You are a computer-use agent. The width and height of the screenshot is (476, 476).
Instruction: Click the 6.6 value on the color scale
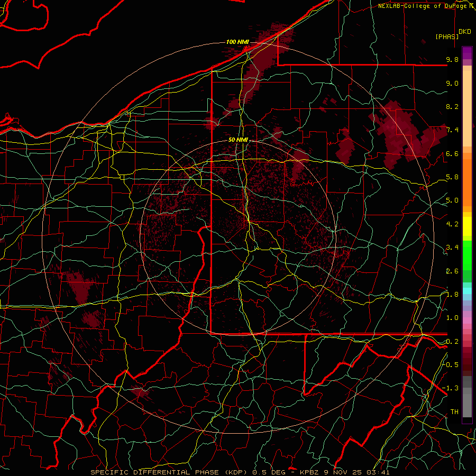[452, 153]
